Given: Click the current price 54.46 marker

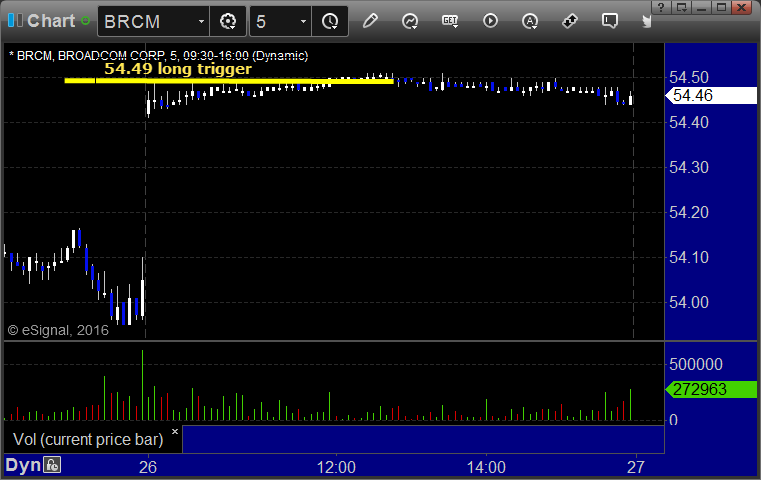Looking at the screenshot, I should 711,96.
